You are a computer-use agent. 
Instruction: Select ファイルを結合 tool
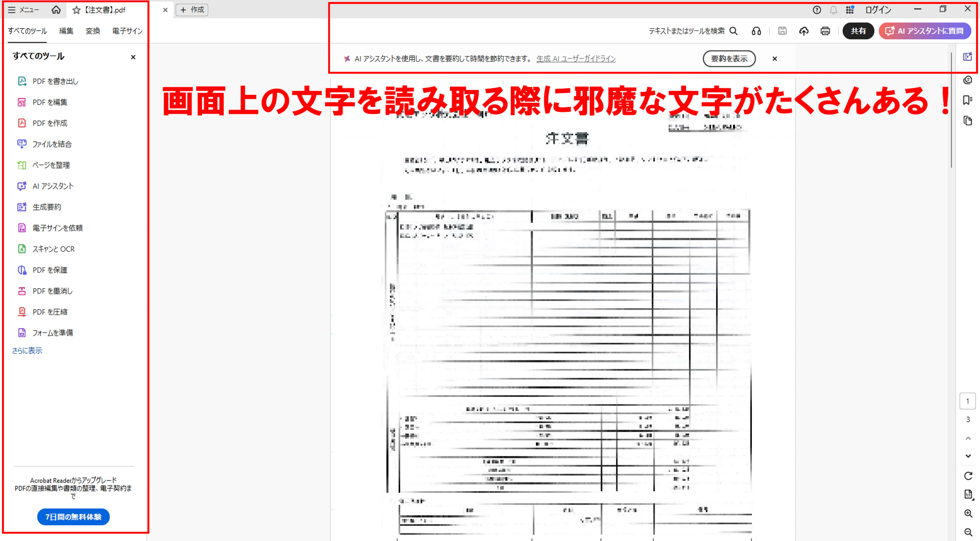44,144
